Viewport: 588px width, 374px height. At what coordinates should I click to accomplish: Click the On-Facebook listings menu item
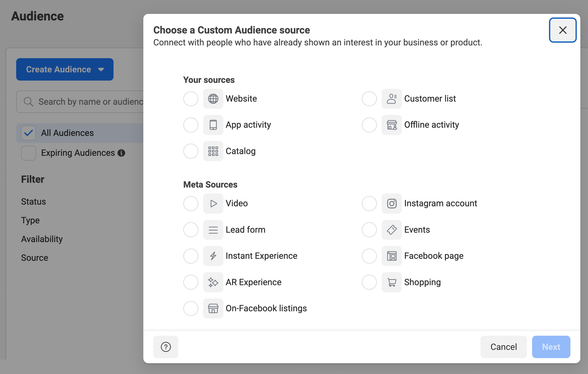click(x=266, y=308)
